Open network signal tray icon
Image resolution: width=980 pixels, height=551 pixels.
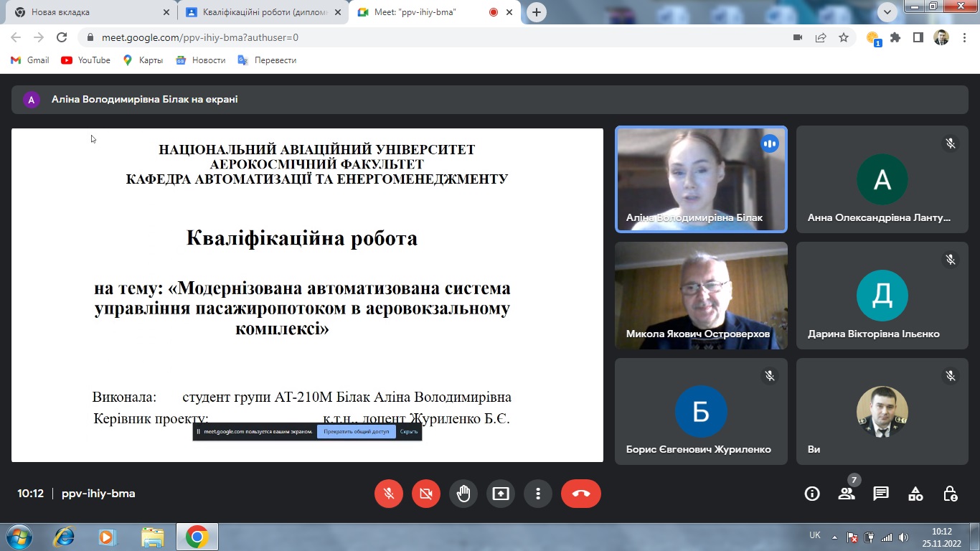pos(887,537)
